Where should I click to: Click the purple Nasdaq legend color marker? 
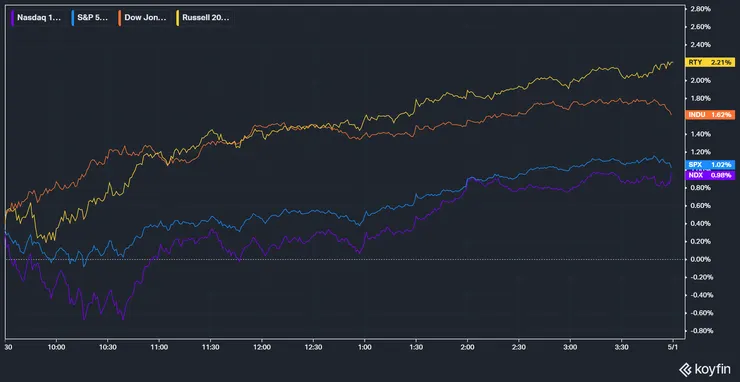click(x=12, y=18)
